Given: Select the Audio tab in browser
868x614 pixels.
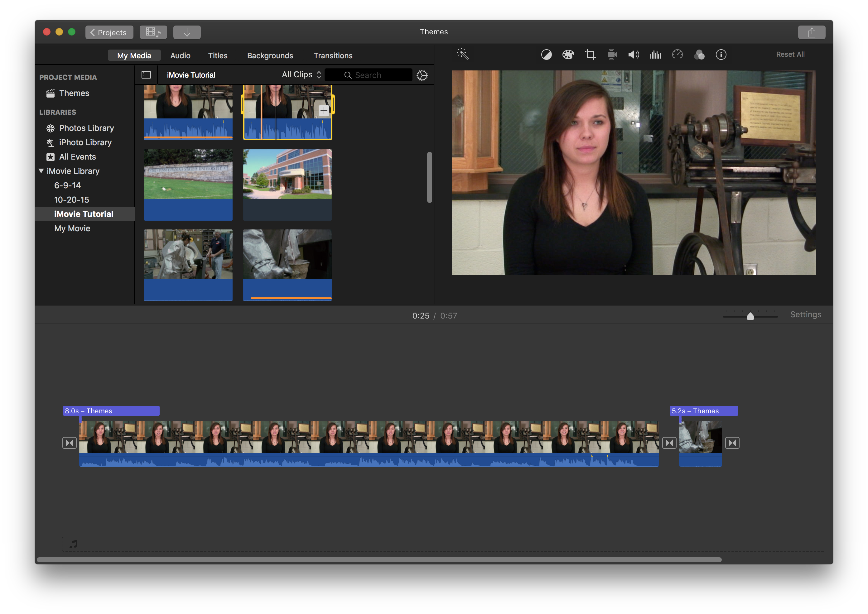Looking at the screenshot, I should point(180,55).
